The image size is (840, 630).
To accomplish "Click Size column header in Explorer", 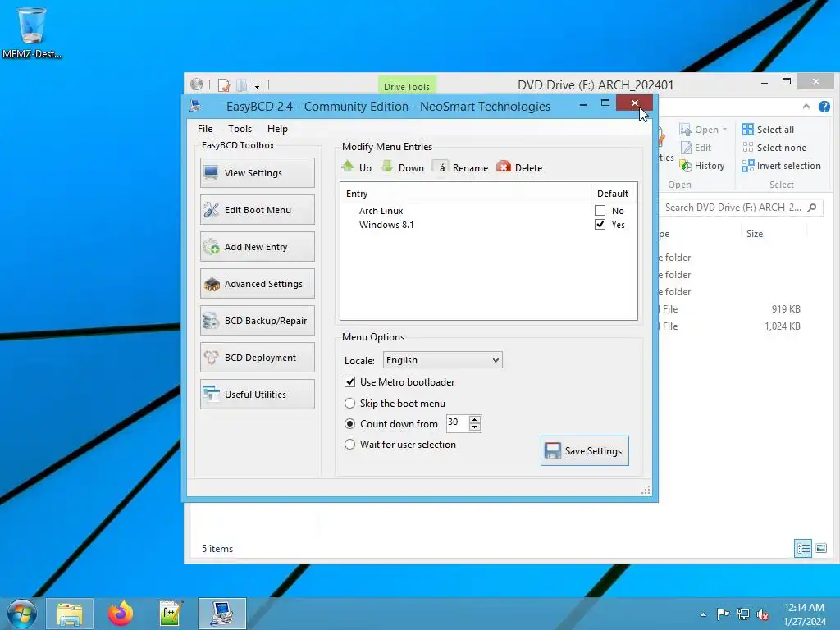I will pos(755,234).
